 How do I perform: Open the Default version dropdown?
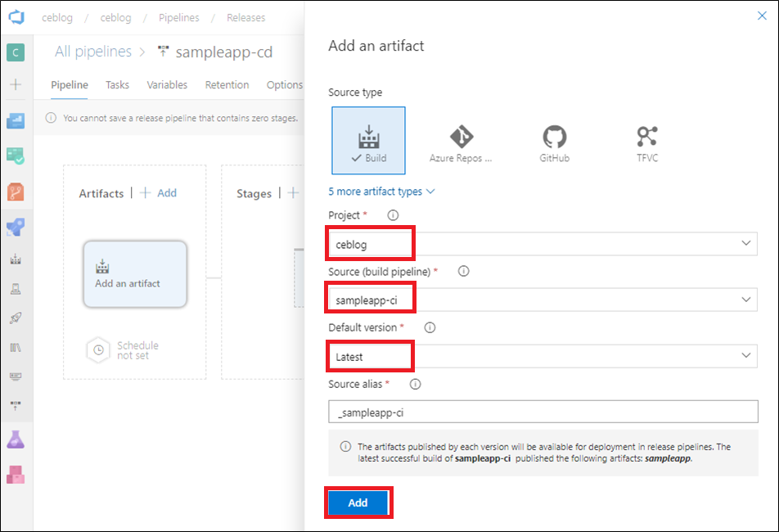[x=543, y=356]
